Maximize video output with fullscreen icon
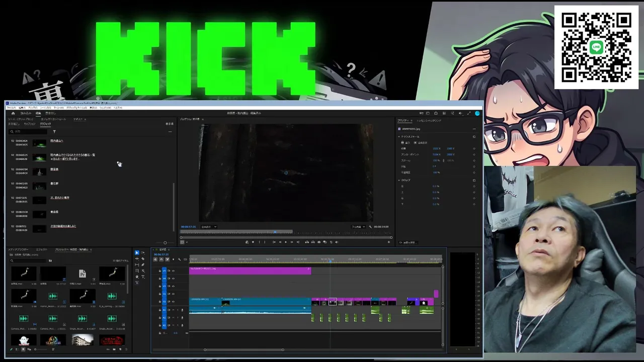 (469, 113)
